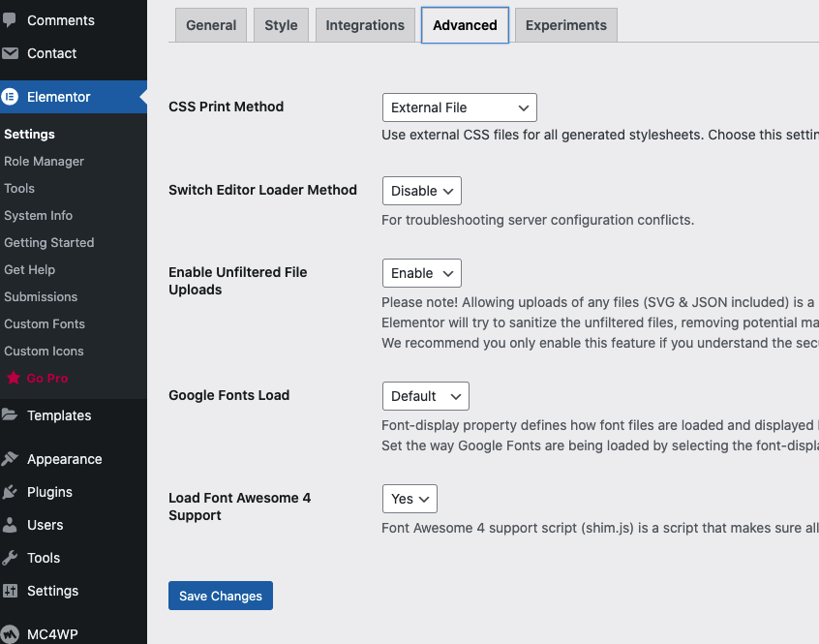Go to System Info in the sidebar

[x=38, y=216]
